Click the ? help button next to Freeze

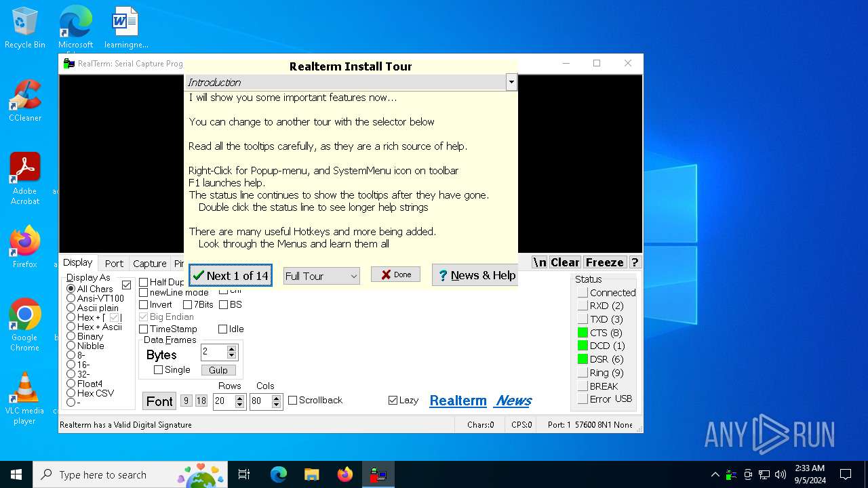(635, 262)
